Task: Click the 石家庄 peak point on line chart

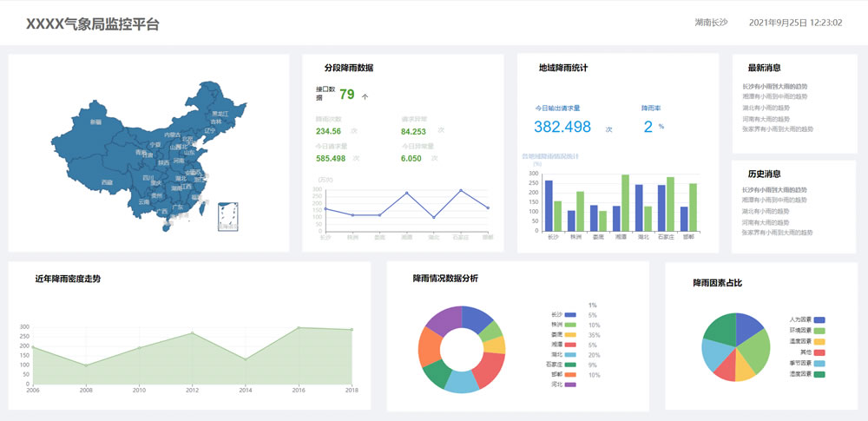Action: 461,191
